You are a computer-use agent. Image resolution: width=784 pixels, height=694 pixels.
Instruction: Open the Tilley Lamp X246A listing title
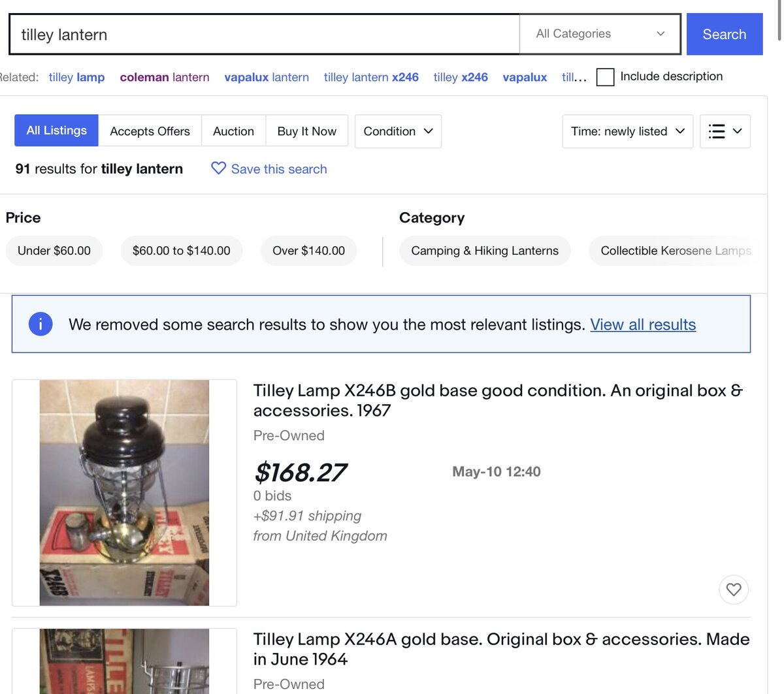pyautogui.click(x=501, y=649)
